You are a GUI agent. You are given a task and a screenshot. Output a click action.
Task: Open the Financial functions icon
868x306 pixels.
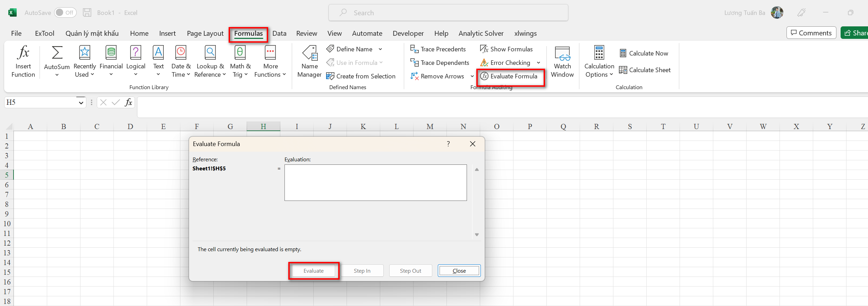pyautogui.click(x=111, y=53)
